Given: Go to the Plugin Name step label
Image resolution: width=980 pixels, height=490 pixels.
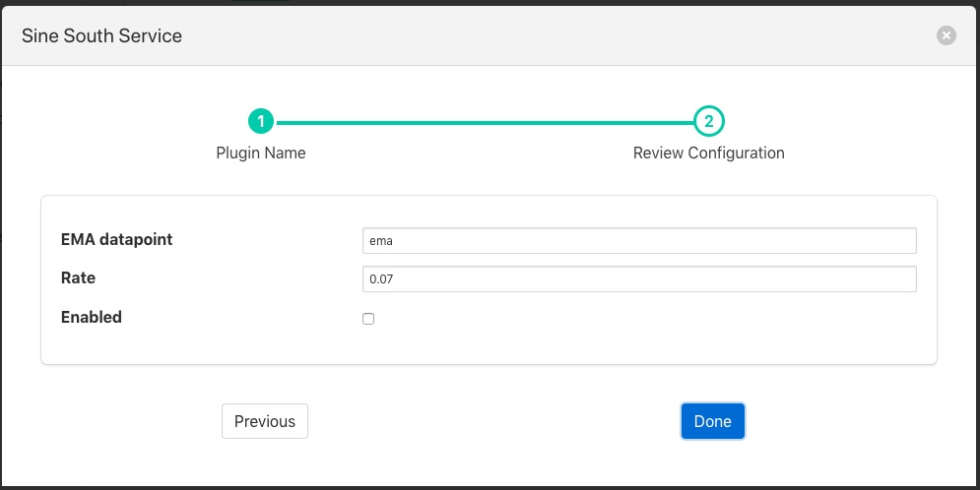Looking at the screenshot, I should (x=261, y=153).
